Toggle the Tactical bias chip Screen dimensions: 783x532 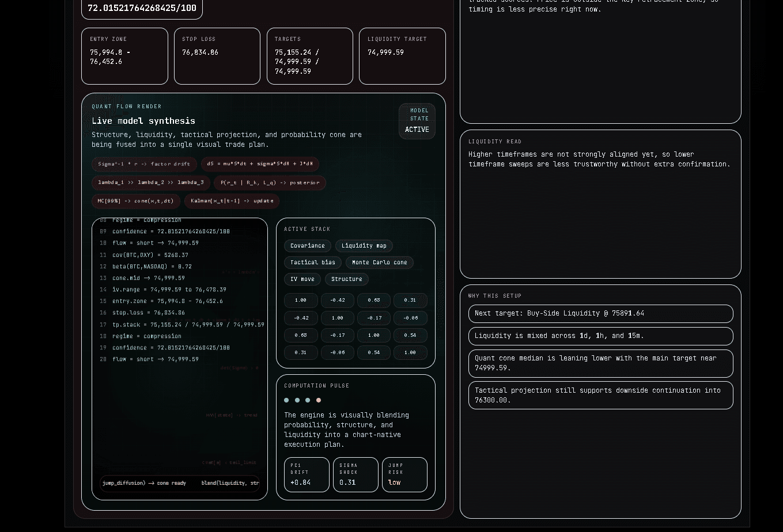(312, 263)
